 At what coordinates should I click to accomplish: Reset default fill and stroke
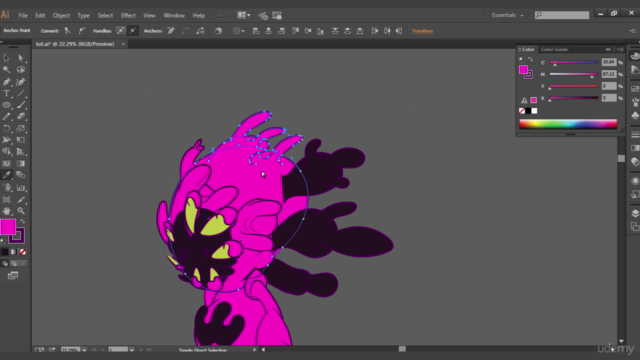3,241
